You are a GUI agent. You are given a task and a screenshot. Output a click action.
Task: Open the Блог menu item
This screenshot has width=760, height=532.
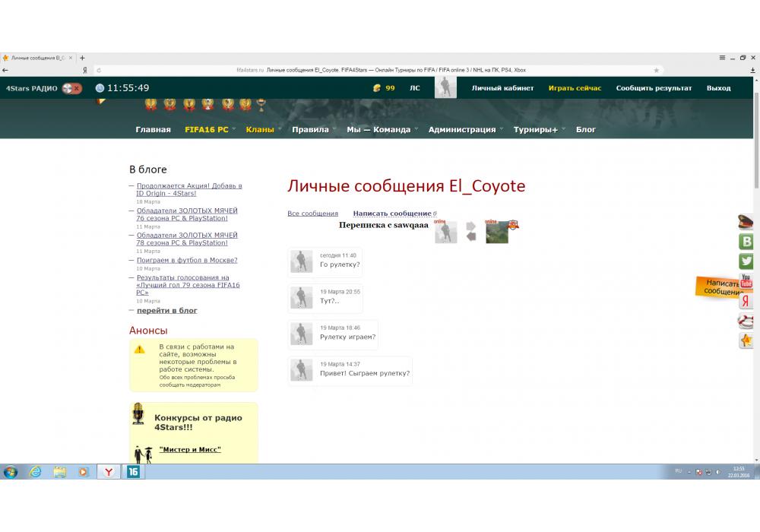click(x=586, y=130)
